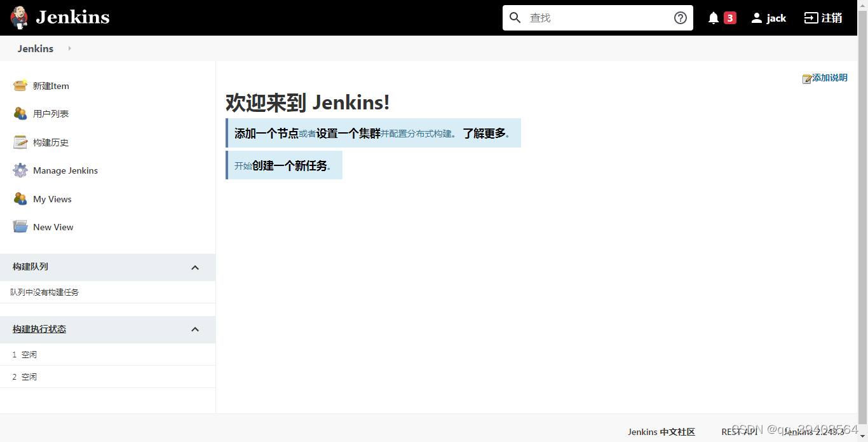
Task: Click the 用户列表 people icon
Action: click(20, 113)
